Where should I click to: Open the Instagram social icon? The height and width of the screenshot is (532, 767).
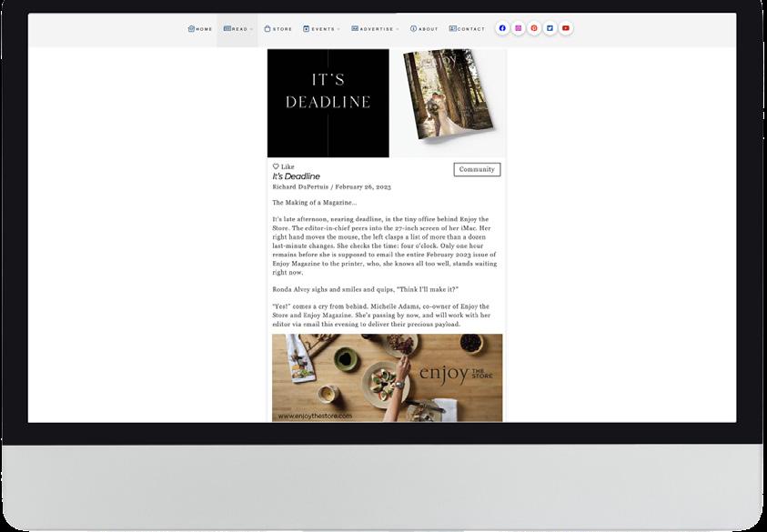click(x=518, y=28)
